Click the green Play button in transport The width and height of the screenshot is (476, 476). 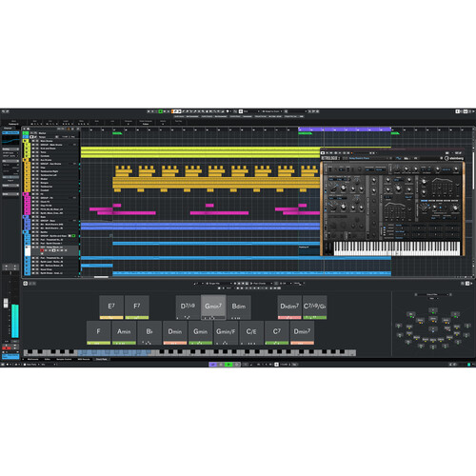pyautogui.click(x=228, y=365)
